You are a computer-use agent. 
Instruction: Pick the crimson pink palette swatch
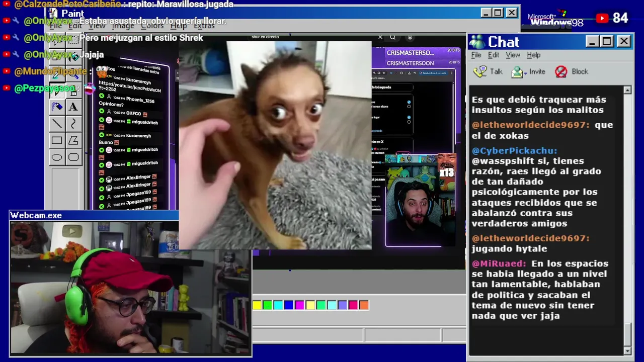(353, 305)
